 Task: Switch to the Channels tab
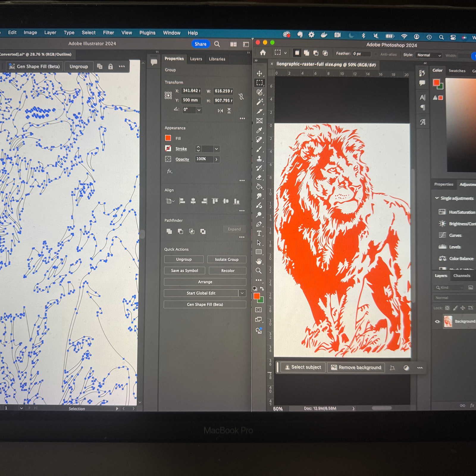[x=462, y=275]
